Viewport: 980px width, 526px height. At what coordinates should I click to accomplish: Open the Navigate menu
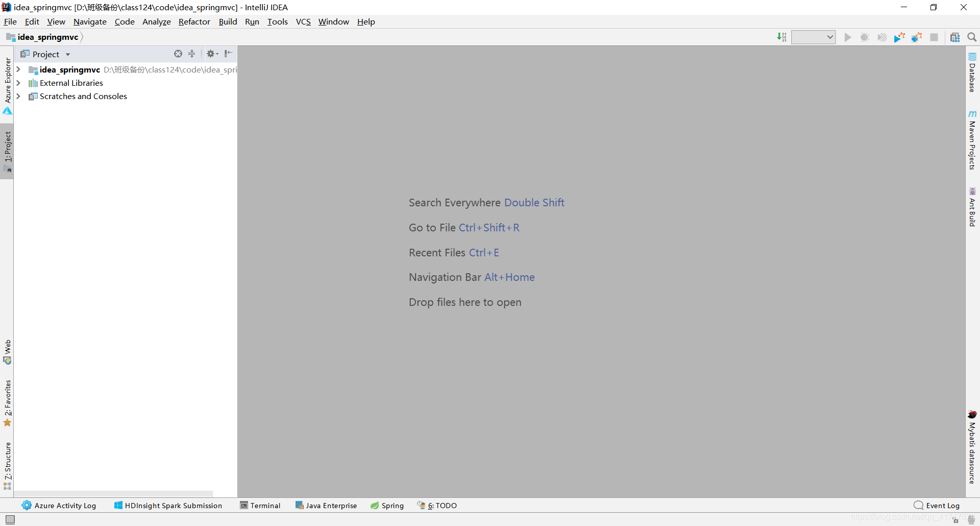(x=90, y=21)
